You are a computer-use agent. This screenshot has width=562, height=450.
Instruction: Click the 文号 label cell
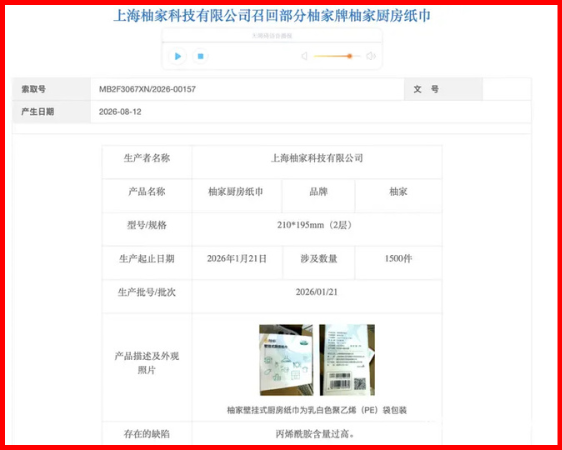coord(443,89)
